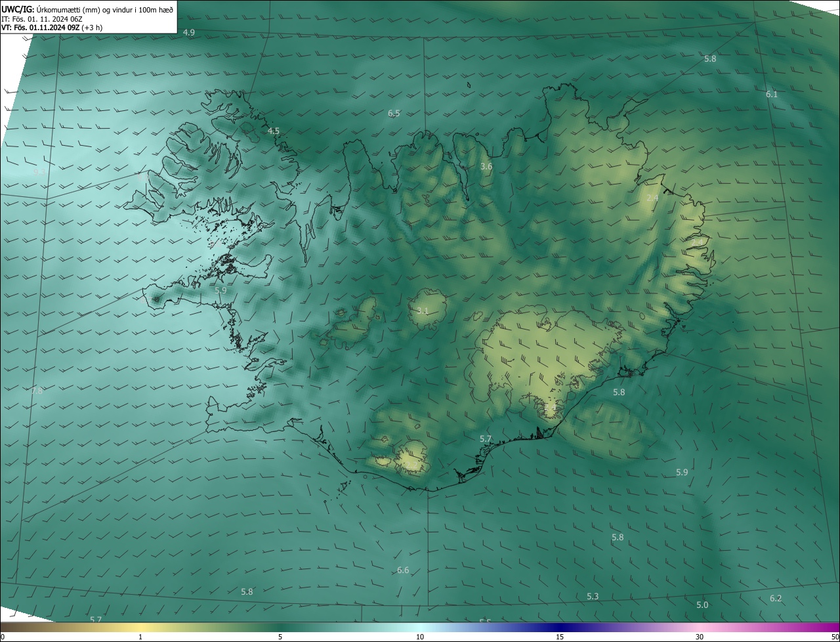
Task: Click the dark blue 15 mm color band
Action: click(x=560, y=628)
